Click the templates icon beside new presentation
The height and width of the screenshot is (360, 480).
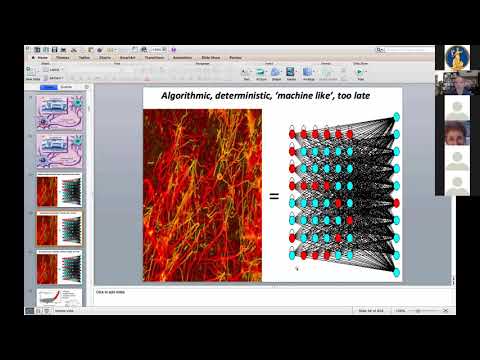pos(46,50)
